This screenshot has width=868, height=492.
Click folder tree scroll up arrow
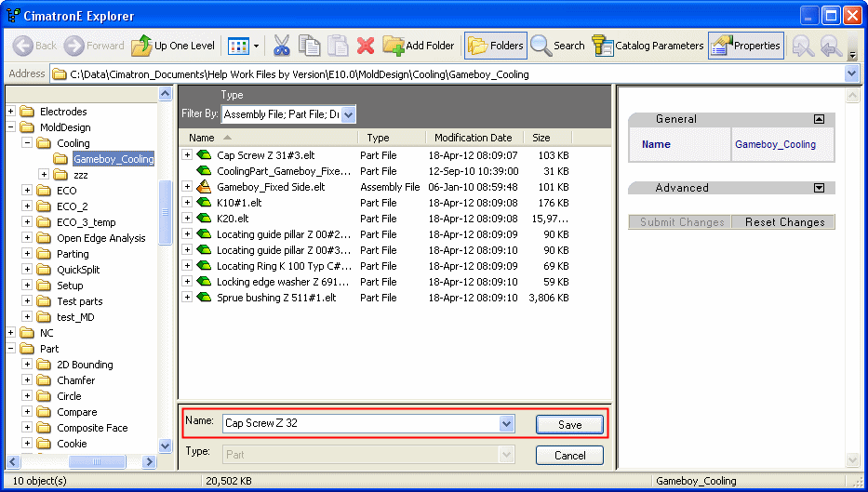click(x=165, y=94)
